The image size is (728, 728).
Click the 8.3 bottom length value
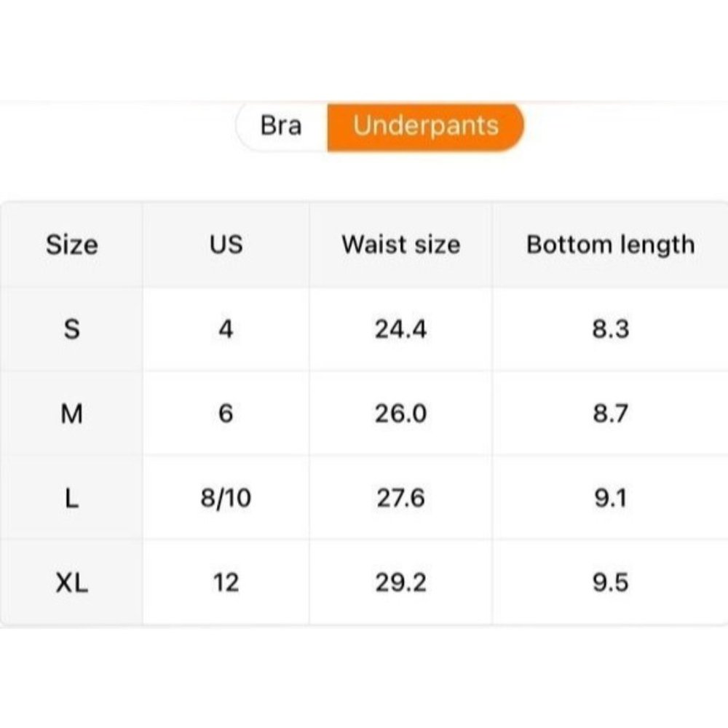[x=610, y=329]
